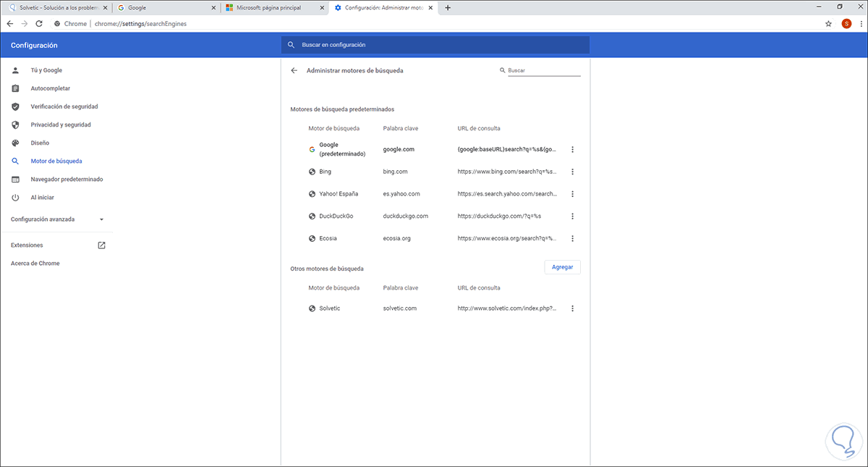Click the palette icon for Diseño
The height and width of the screenshot is (467, 868).
(x=15, y=143)
